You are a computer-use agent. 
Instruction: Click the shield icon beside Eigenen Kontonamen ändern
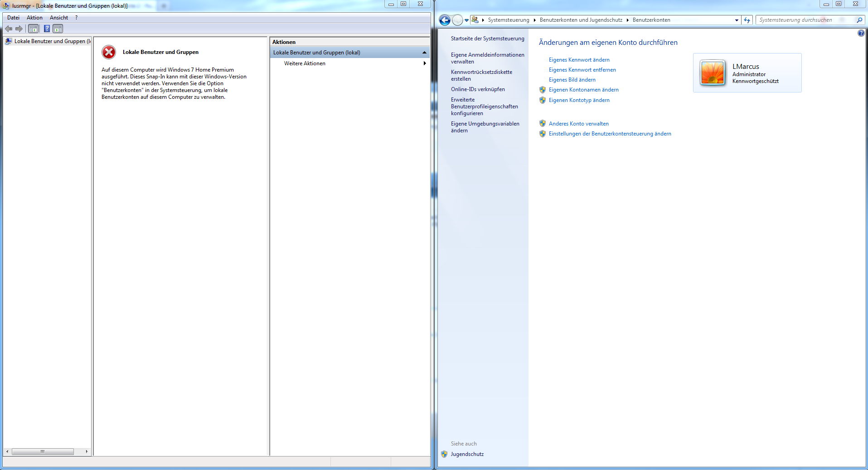click(543, 90)
